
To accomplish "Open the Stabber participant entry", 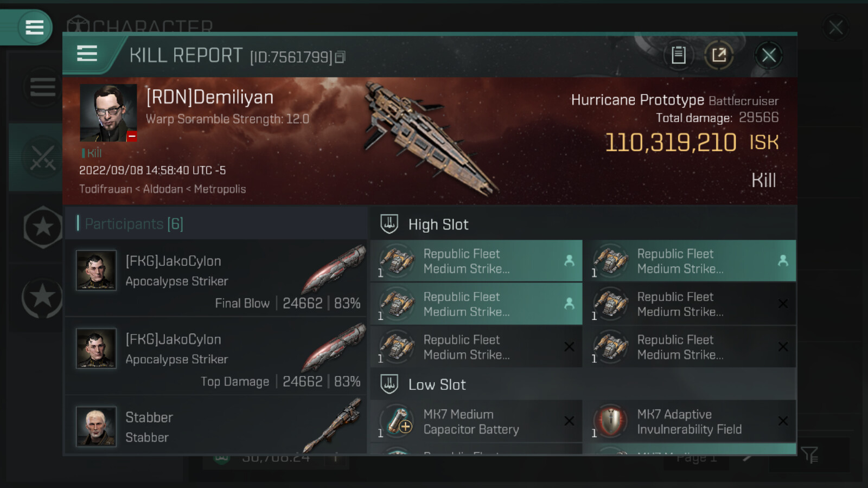I will [216, 425].
